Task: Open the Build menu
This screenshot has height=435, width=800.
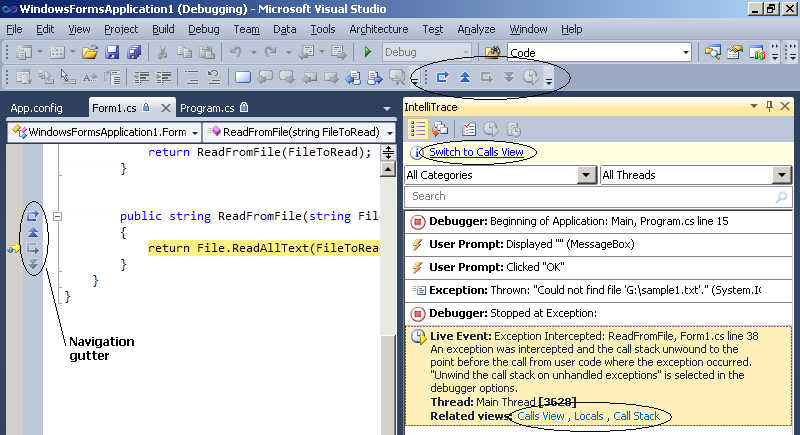Action: click(x=163, y=29)
